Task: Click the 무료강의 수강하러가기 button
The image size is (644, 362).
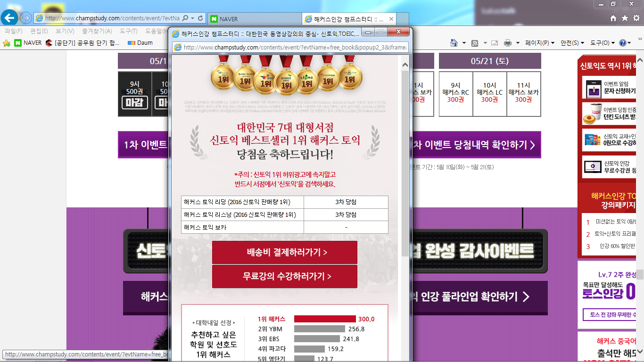Action: [x=285, y=276]
